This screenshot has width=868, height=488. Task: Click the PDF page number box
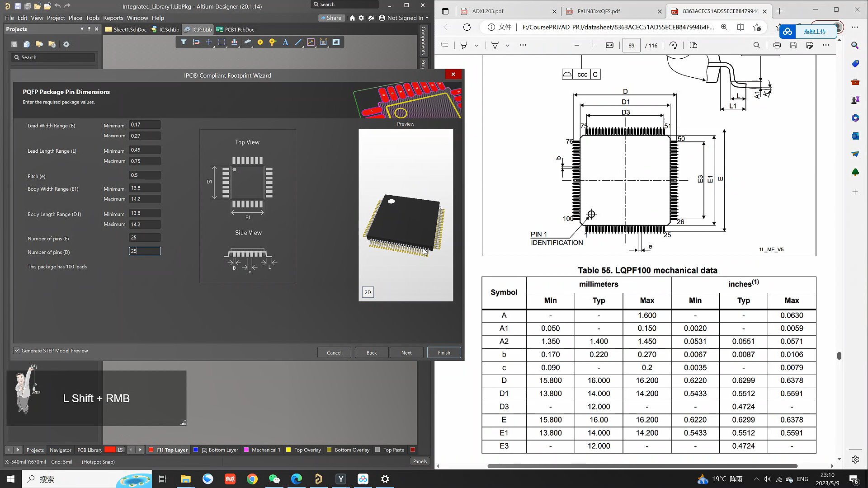(x=631, y=45)
